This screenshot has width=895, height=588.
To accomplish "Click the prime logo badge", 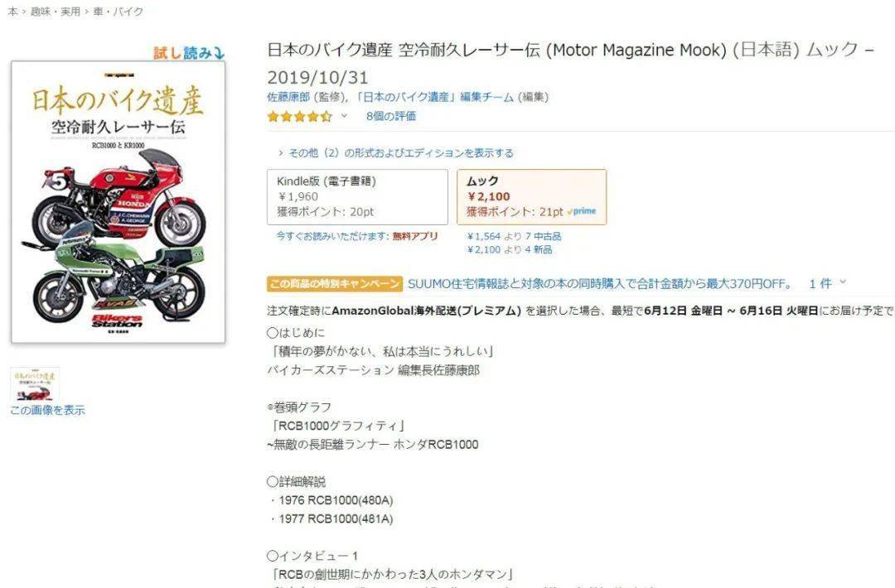I will [582, 211].
